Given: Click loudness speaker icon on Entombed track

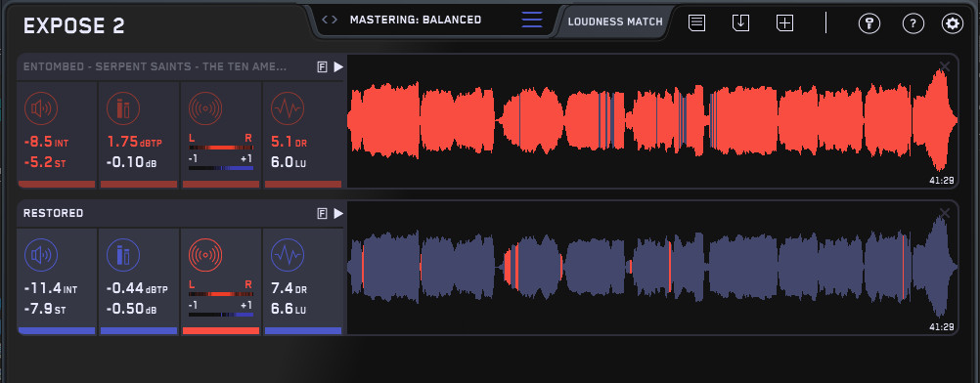Looking at the screenshot, I should pos(41,109).
